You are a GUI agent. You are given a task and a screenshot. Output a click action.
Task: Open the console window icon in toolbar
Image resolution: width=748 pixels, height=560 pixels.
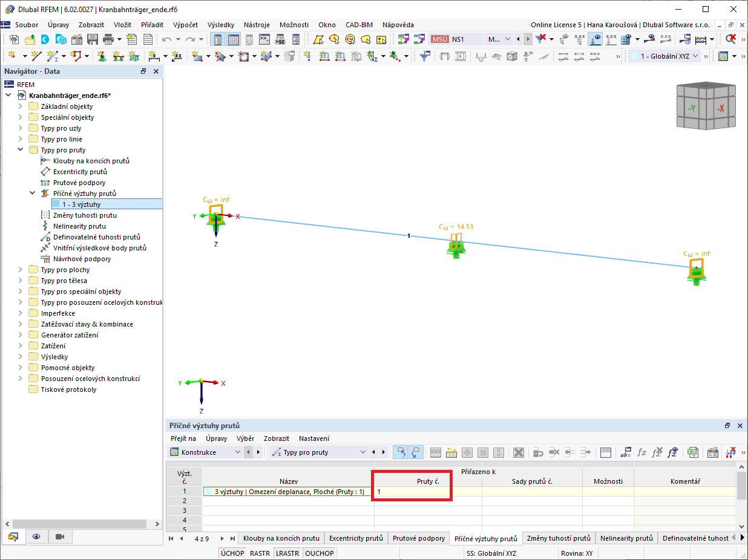(264, 39)
